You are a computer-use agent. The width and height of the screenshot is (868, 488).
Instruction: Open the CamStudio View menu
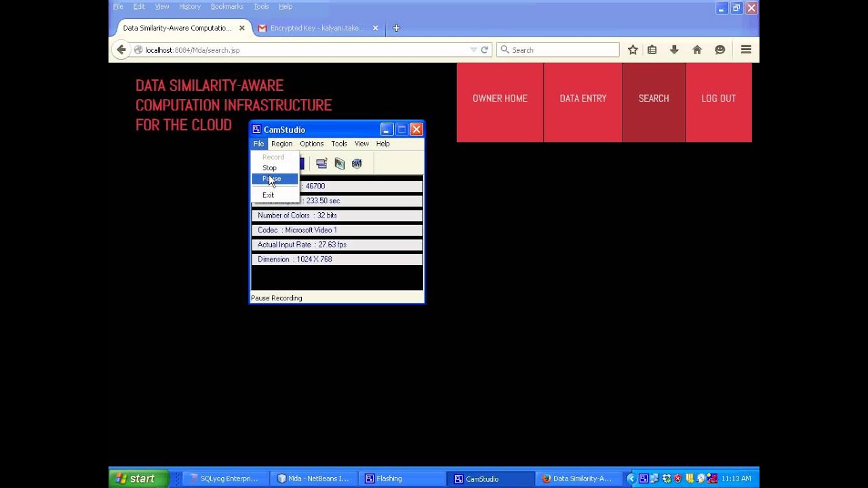(x=361, y=144)
